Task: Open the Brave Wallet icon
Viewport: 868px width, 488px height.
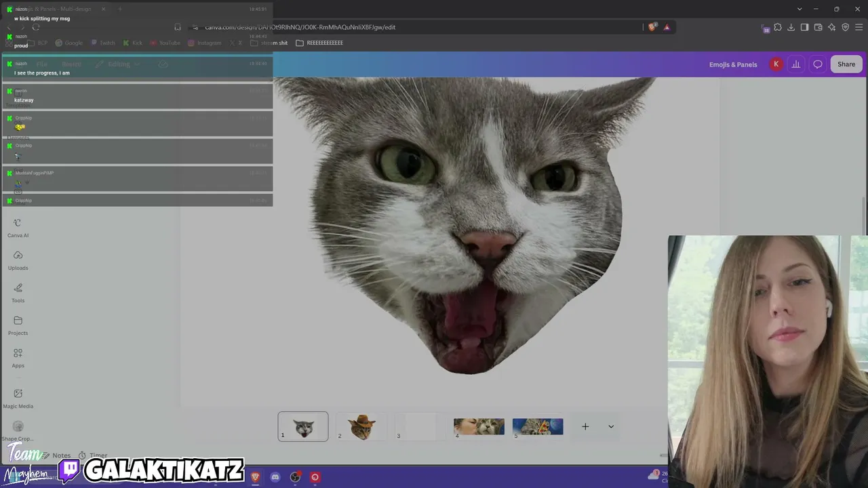Action: 818,27
